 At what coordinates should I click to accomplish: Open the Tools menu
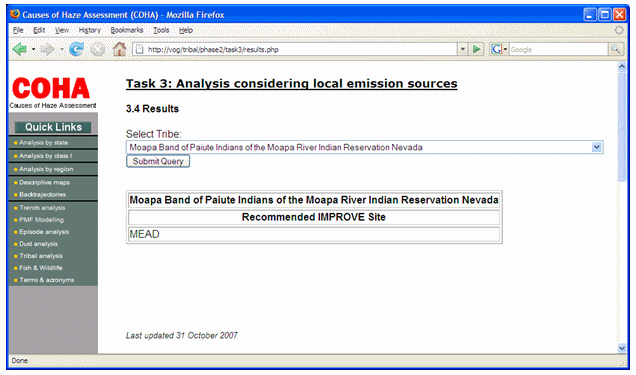[x=161, y=30]
